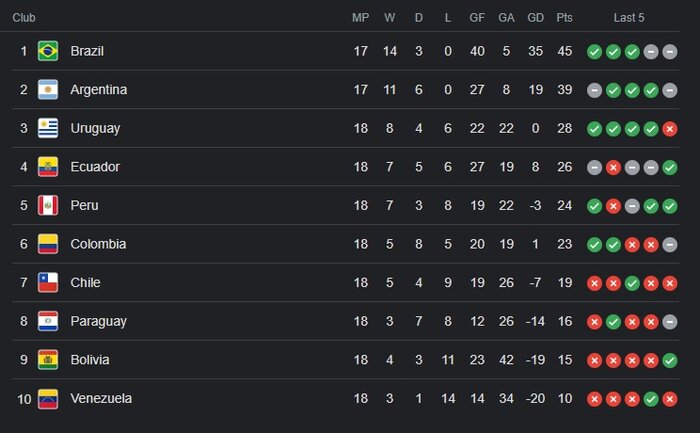Click Bolivia's green win icon in Last 5
Viewport: 700px width, 433px height.
click(x=670, y=360)
